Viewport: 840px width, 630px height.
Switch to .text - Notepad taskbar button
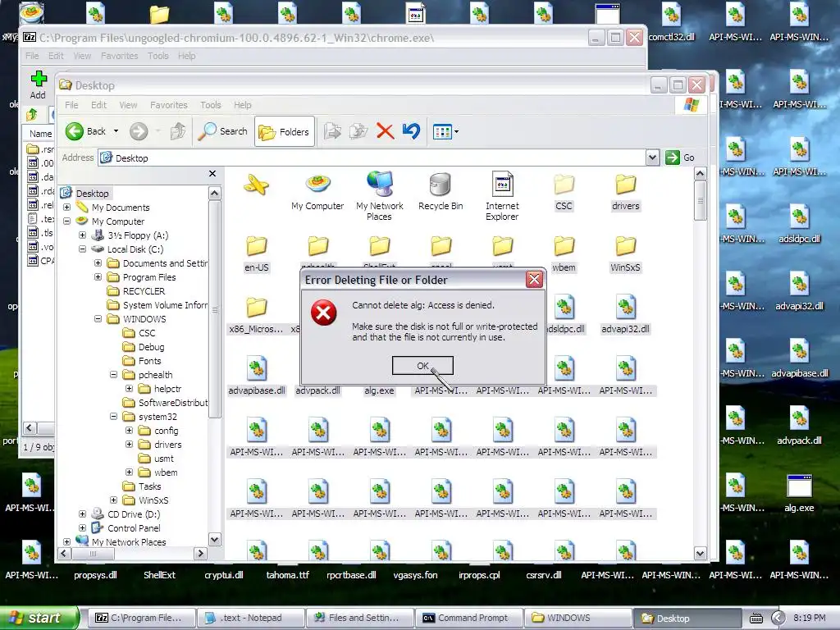[251, 618]
